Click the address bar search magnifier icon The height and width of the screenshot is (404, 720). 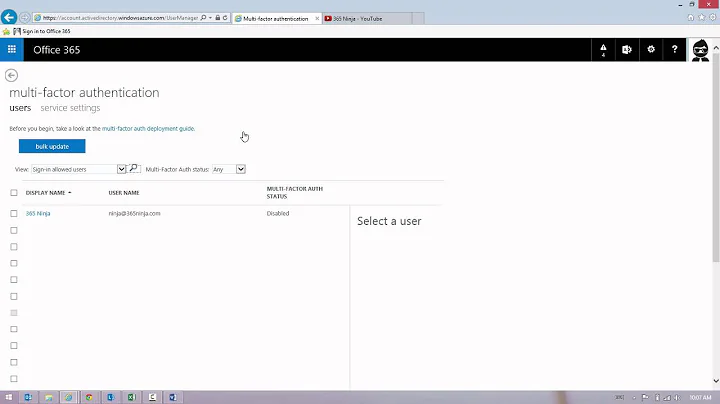coord(203,18)
